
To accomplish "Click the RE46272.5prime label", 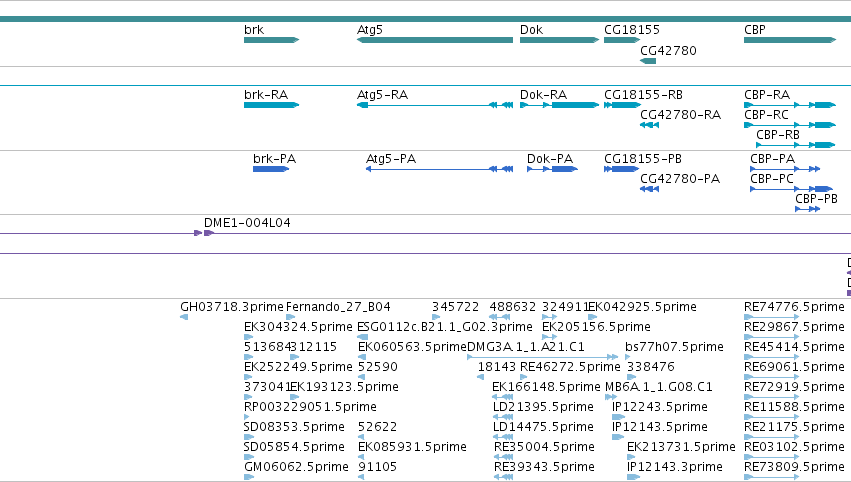I will (x=570, y=367).
